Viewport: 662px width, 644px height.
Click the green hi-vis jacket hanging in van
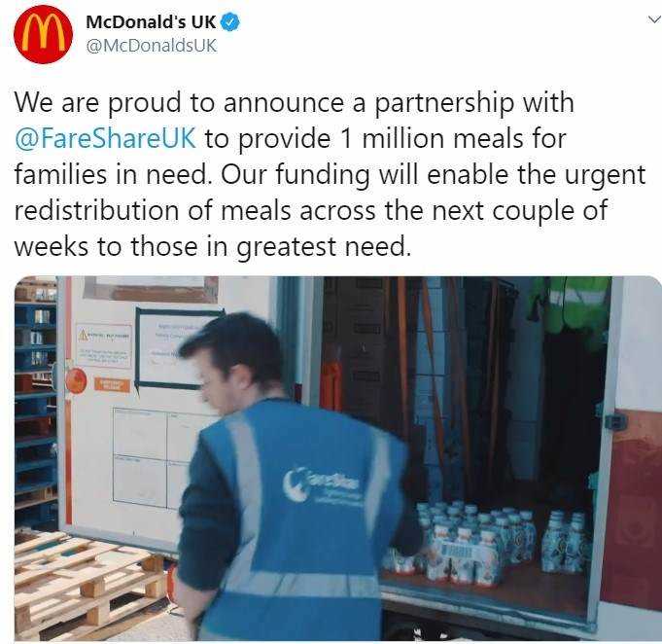[x=570, y=312]
